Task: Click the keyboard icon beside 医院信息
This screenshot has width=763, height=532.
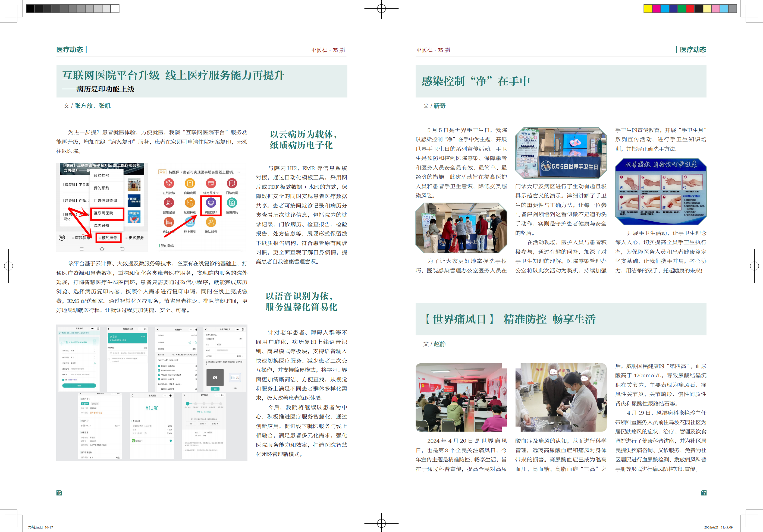Action: coord(61,238)
